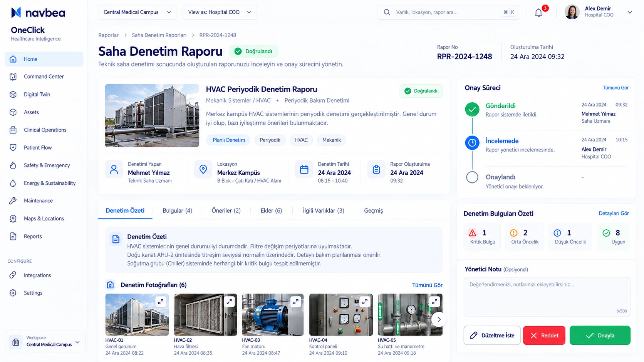Open the HVAC-04 Kontrol paneli thumbnail
This screenshot has height=362, width=644.
coord(341,315)
